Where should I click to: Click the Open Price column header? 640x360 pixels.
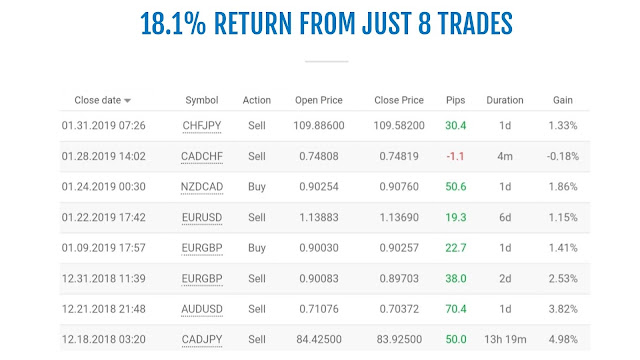[x=319, y=100]
